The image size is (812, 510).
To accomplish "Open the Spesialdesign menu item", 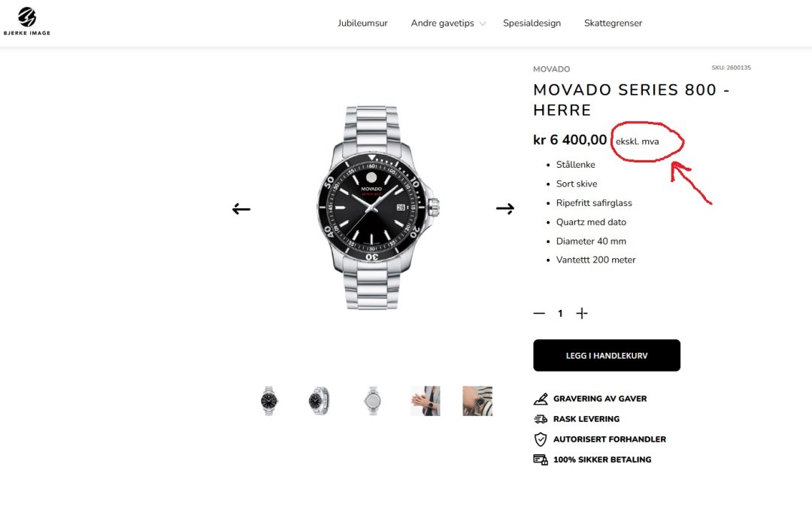I will pos(532,23).
